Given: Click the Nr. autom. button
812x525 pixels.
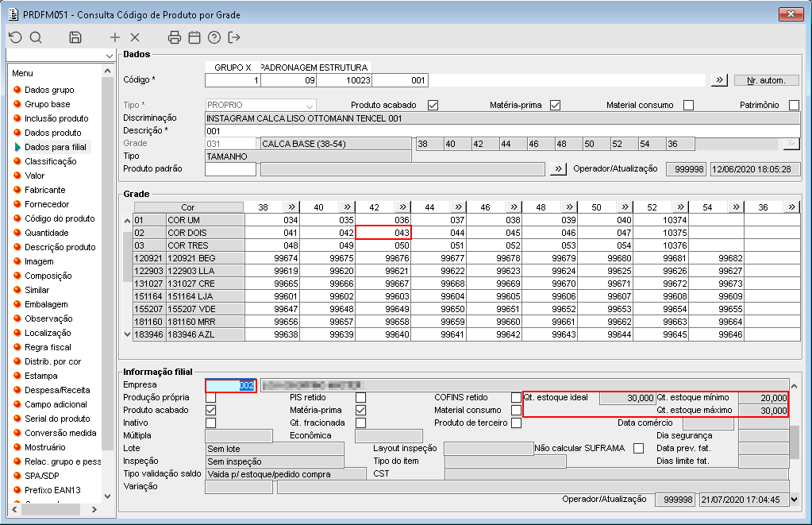Looking at the screenshot, I should pos(767,80).
